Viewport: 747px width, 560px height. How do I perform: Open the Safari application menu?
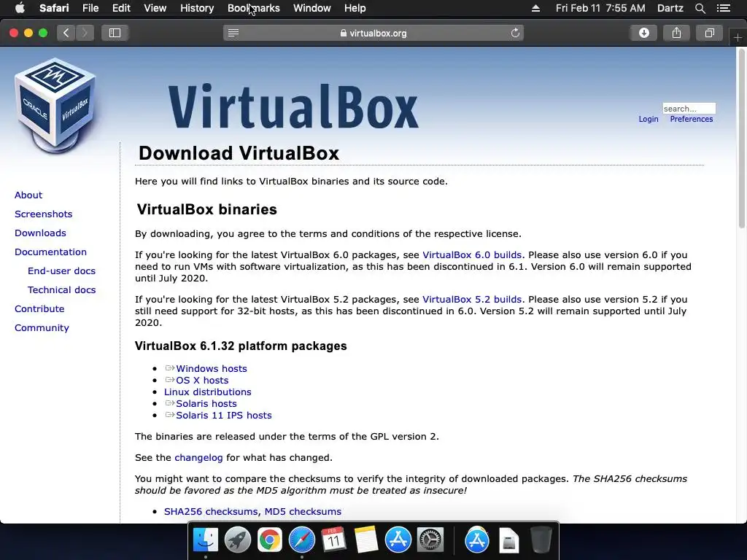54,8
